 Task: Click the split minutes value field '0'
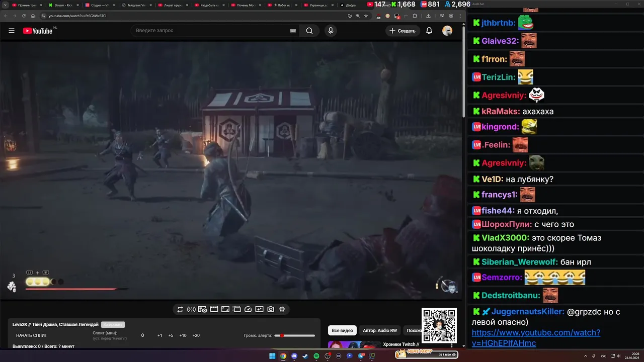pyautogui.click(x=142, y=335)
